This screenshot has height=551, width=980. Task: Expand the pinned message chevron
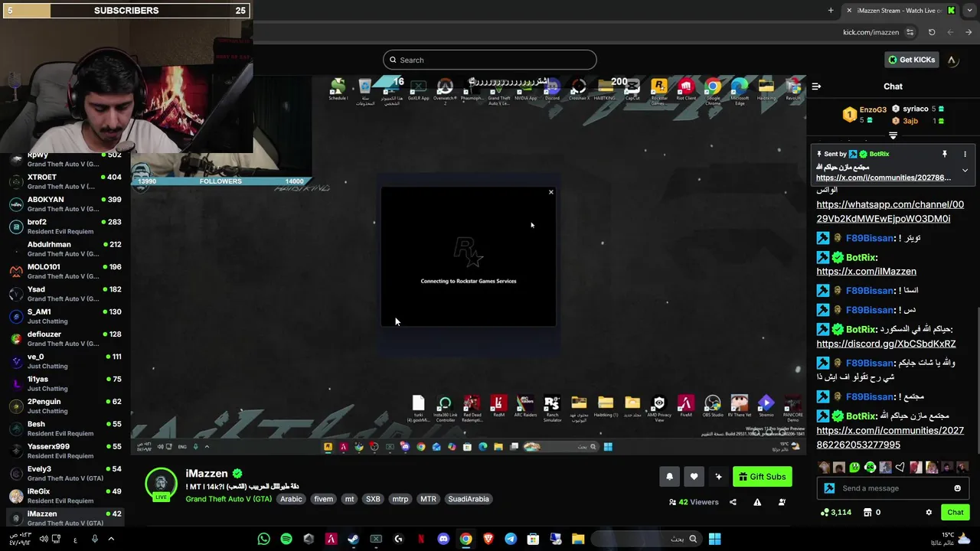[x=965, y=171]
